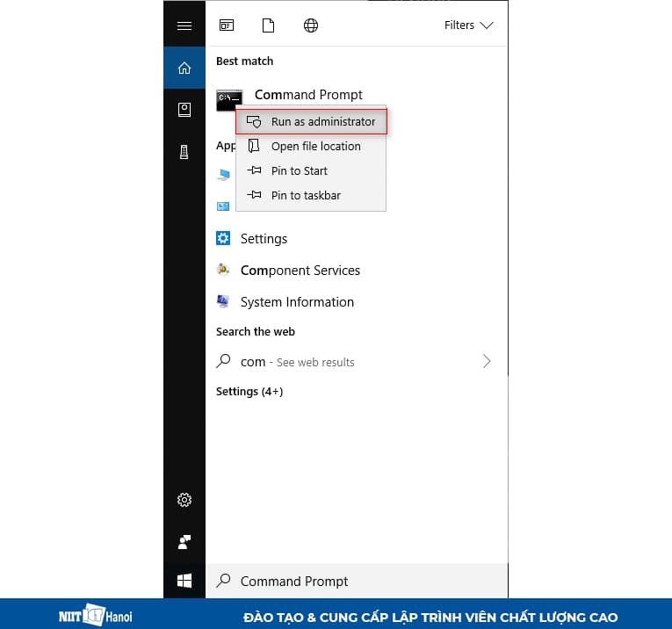Filter results by Apps icon
Viewport: 672px width, 629px height.
pyautogui.click(x=227, y=25)
